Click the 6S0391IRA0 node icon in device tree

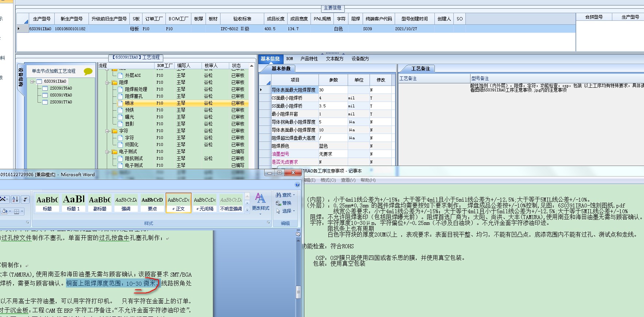pyautogui.click(x=40, y=82)
